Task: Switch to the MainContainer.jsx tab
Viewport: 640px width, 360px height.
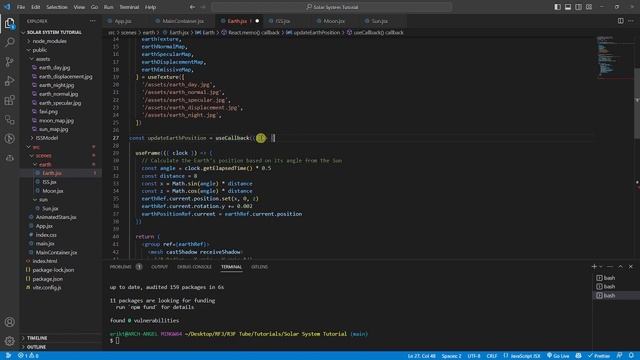Action: pyautogui.click(x=183, y=21)
